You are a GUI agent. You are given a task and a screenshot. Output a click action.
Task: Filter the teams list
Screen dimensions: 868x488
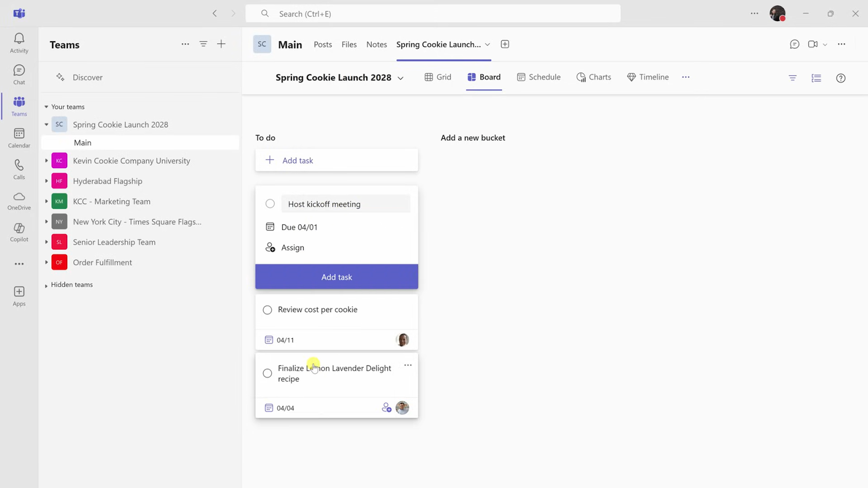tap(203, 44)
